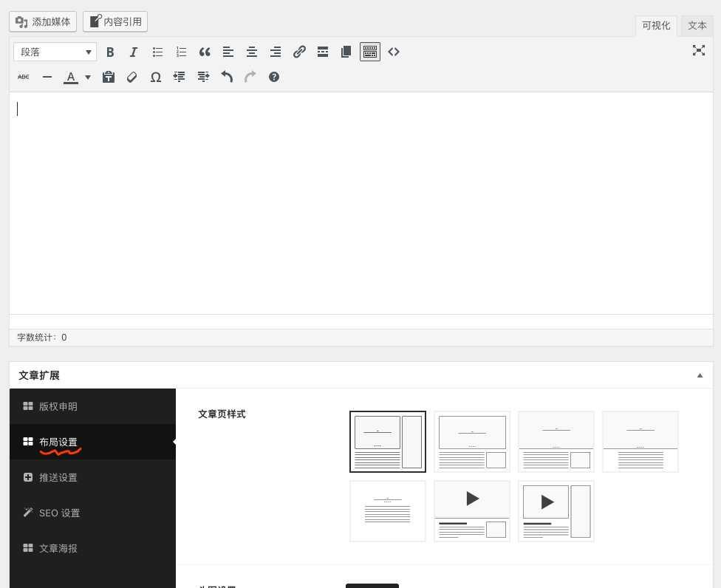Select wide header layout without sidebar

640,442
